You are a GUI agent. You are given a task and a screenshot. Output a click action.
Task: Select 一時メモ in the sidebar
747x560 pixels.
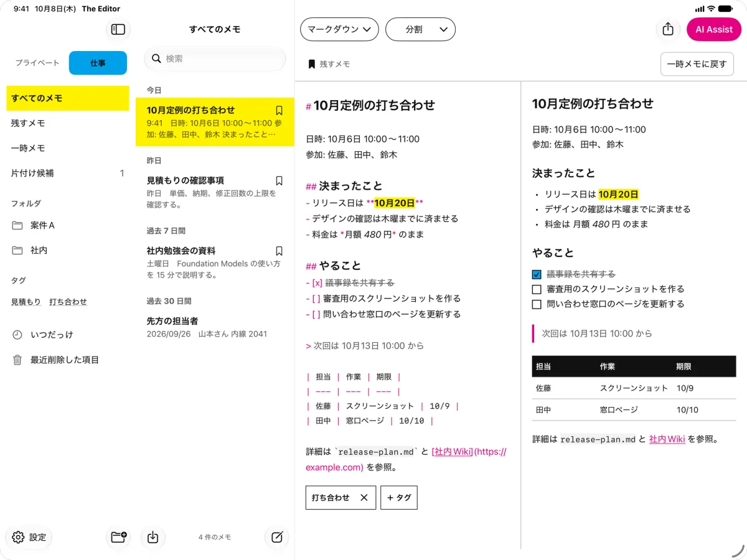pyautogui.click(x=68, y=148)
